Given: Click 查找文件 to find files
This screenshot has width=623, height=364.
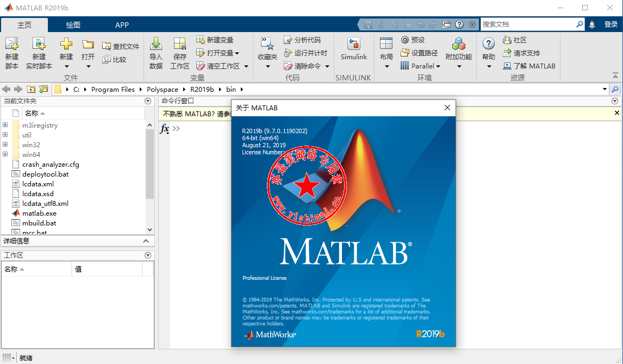Looking at the screenshot, I should point(121,46).
